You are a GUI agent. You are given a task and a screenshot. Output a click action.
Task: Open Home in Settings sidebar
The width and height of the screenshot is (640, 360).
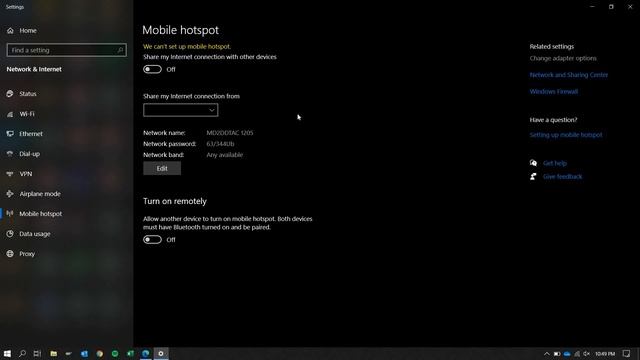pos(28,31)
